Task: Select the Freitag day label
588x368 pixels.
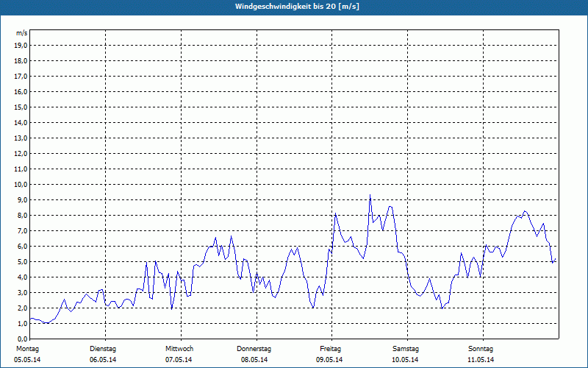Action: (330, 349)
